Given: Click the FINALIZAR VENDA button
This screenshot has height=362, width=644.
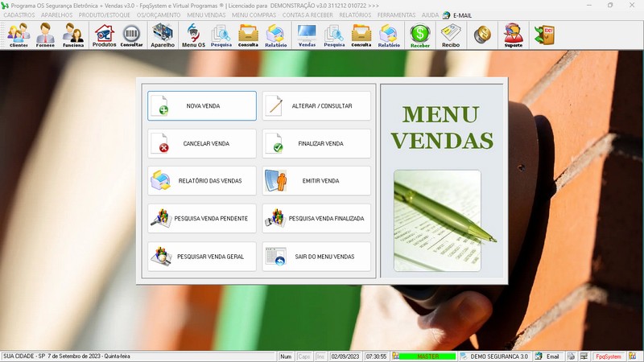Looking at the screenshot, I should click(x=316, y=144).
